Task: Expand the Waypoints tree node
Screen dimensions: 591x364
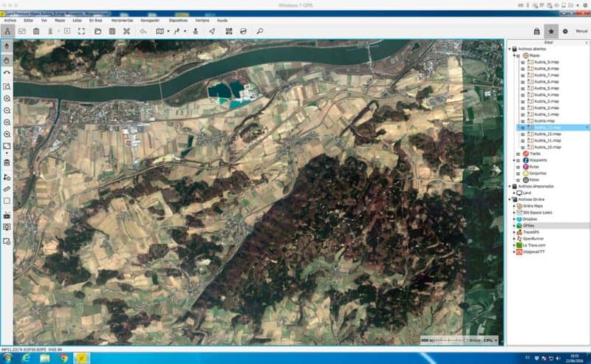Action: coord(514,160)
